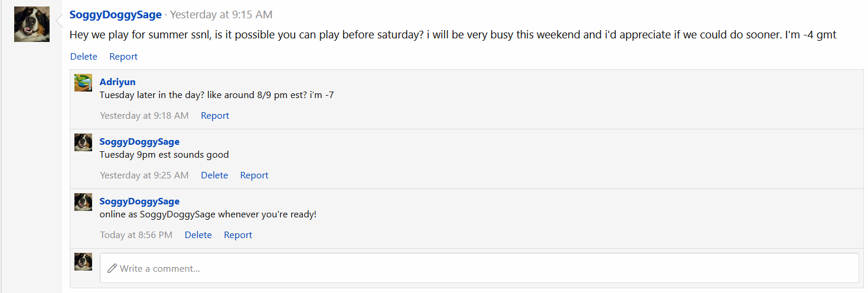
Task: Click avatar next to comment input box
Action: (x=83, y=262)
